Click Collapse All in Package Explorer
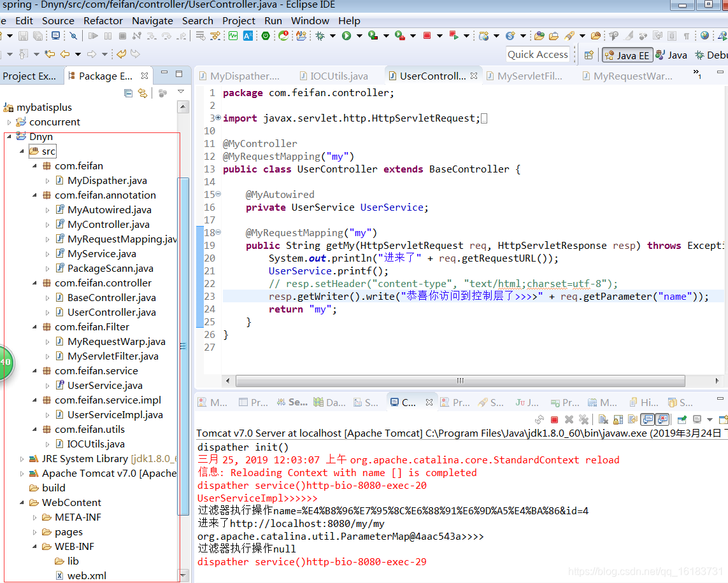Image resolution: width=728 pixels, height=583 pixels. (129, 93)
